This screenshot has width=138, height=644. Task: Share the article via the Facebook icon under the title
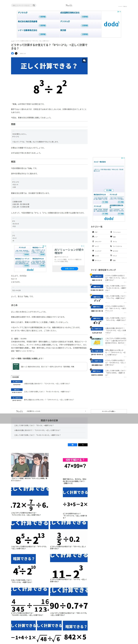[x=13, y=53]
